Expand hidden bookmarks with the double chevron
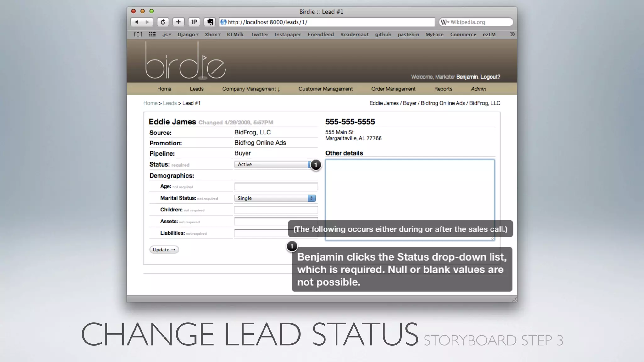644x362 pixels. coord(512,34)
